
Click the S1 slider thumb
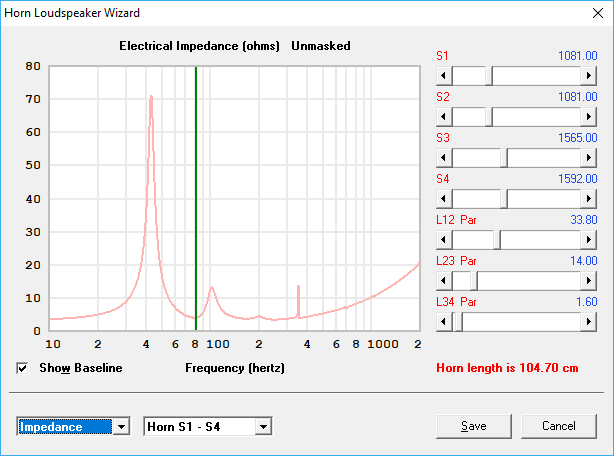click(489, 76)
